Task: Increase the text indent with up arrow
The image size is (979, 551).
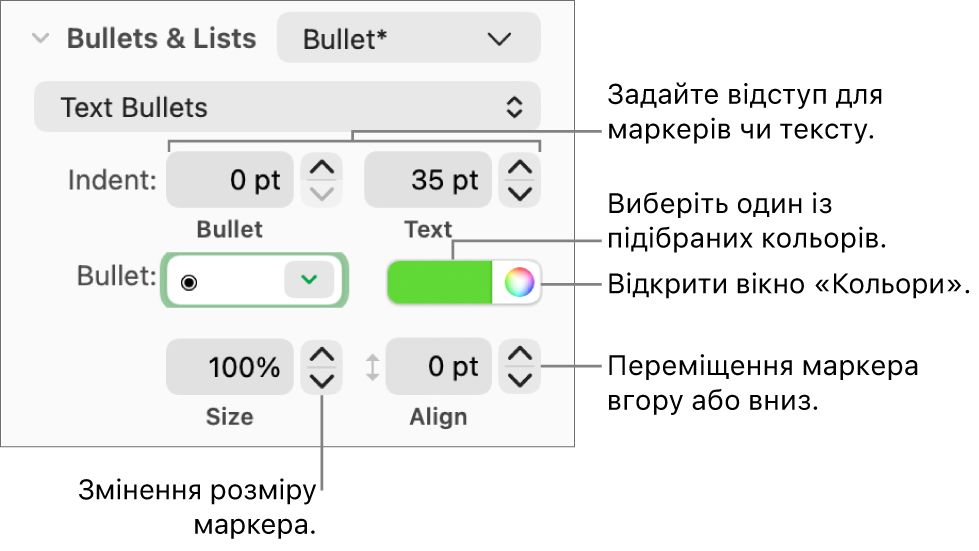Action: 520,168
